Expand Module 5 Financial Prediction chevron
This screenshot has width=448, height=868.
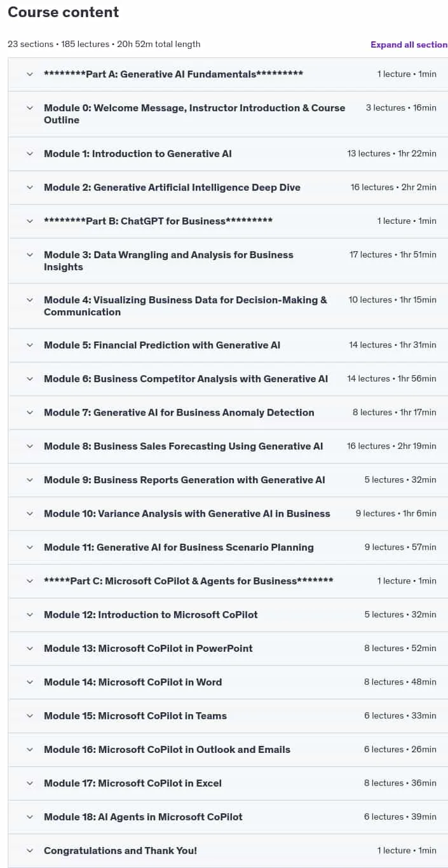(x=29, y=345)
